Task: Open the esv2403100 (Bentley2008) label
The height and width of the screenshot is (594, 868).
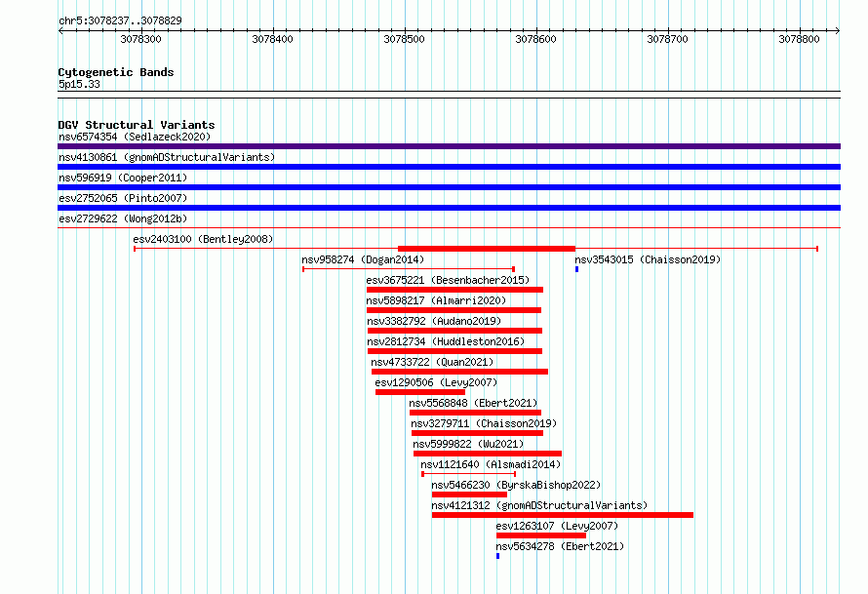Action: 203,239
